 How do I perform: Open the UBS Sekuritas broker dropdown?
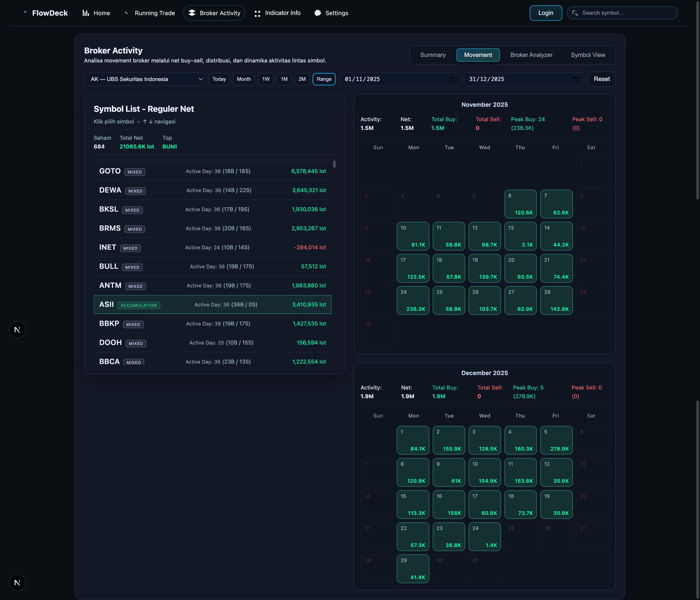(144, 79)
